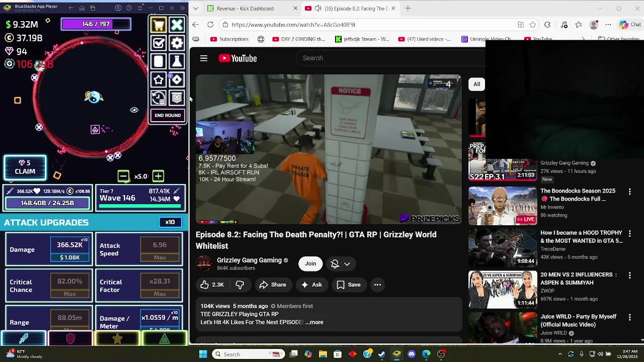Increase game speed with plus button
This screenshot has width=644, height=362.
point(158,176)
